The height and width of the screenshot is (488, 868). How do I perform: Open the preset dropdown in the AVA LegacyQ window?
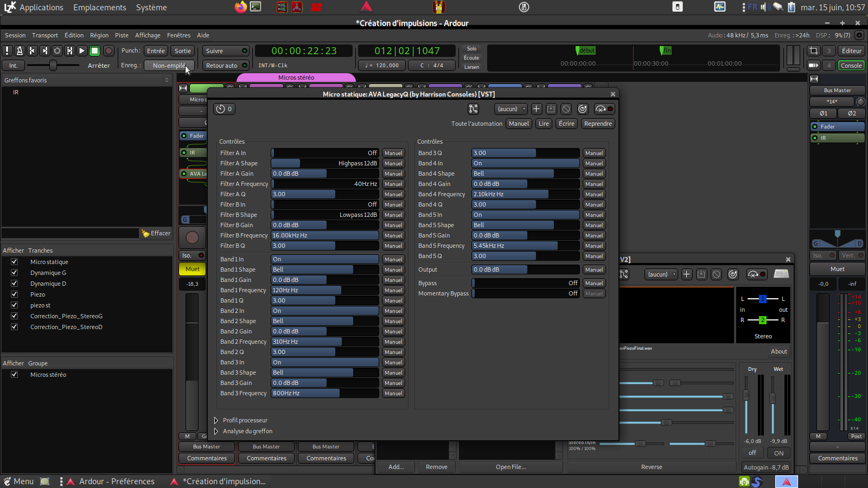tap(511, 109)
